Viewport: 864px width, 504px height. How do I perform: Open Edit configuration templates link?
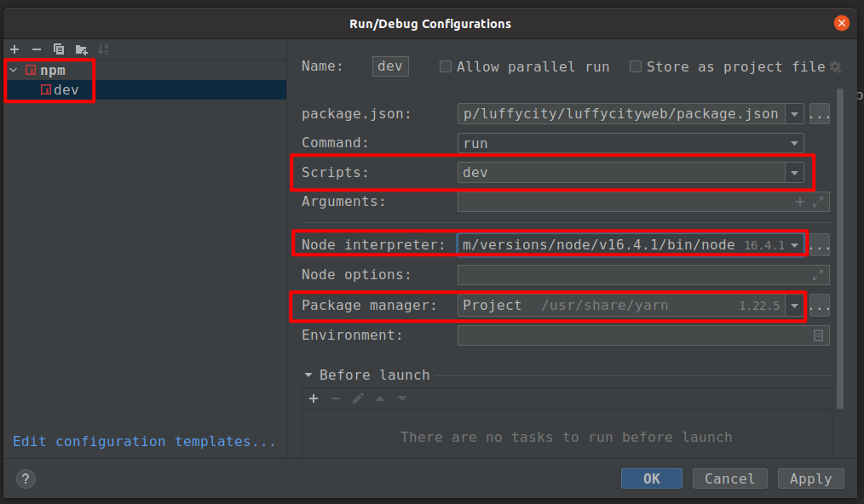tap(144, 442)
